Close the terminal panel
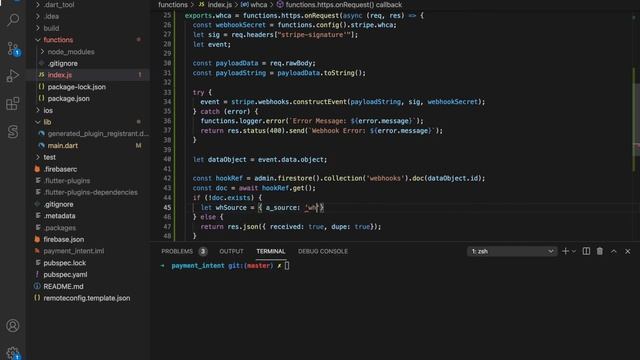Viewport: 640px width, 360px height. pyautogui.click(x=627, y=251)
